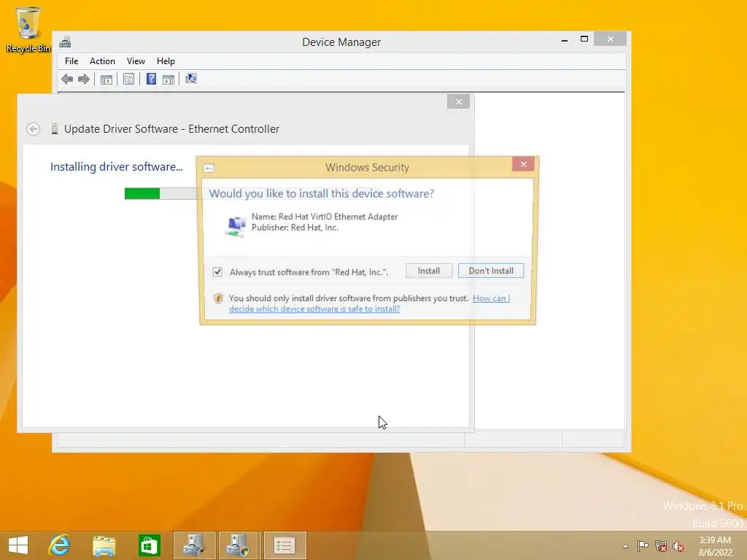Click the 'Installing driver software...' heading
Viewport: 747px width, 560px height.
point(116,167)
